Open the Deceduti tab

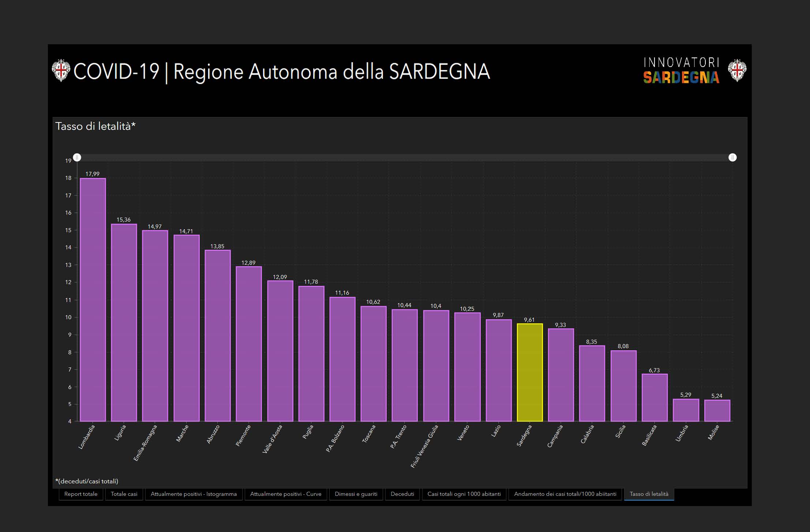pyautogui.click(x=402, y=494)
